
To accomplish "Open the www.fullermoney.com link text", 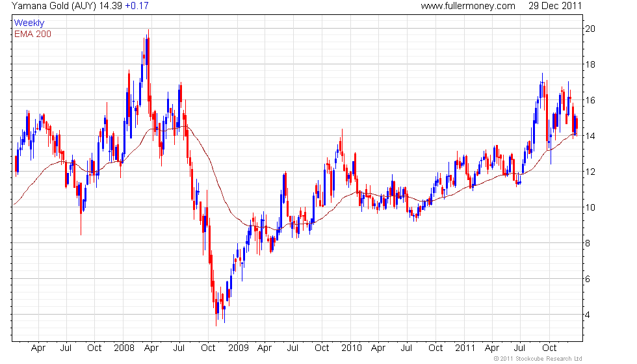I will [x=468, y=6].
